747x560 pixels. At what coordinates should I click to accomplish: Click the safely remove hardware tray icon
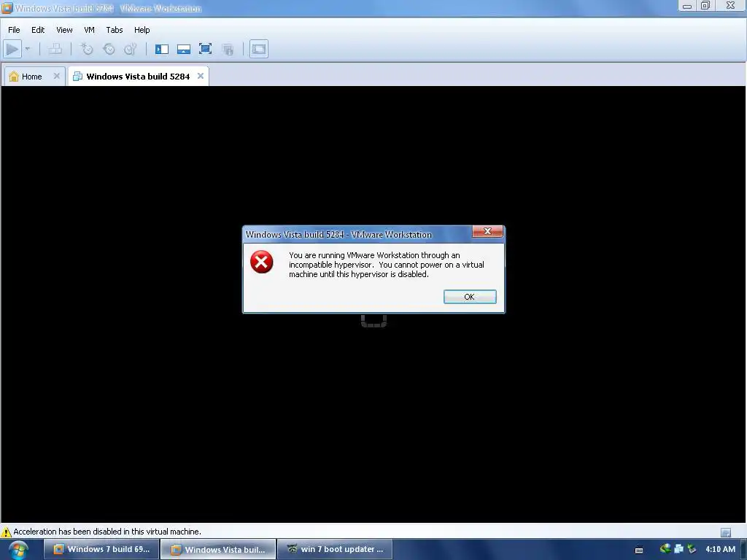tap(692, 549)
